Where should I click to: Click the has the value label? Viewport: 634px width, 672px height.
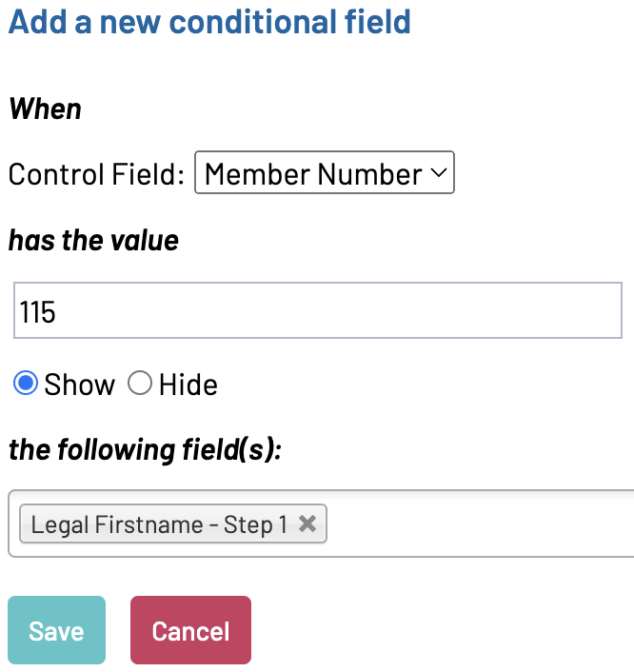[93, 240]
